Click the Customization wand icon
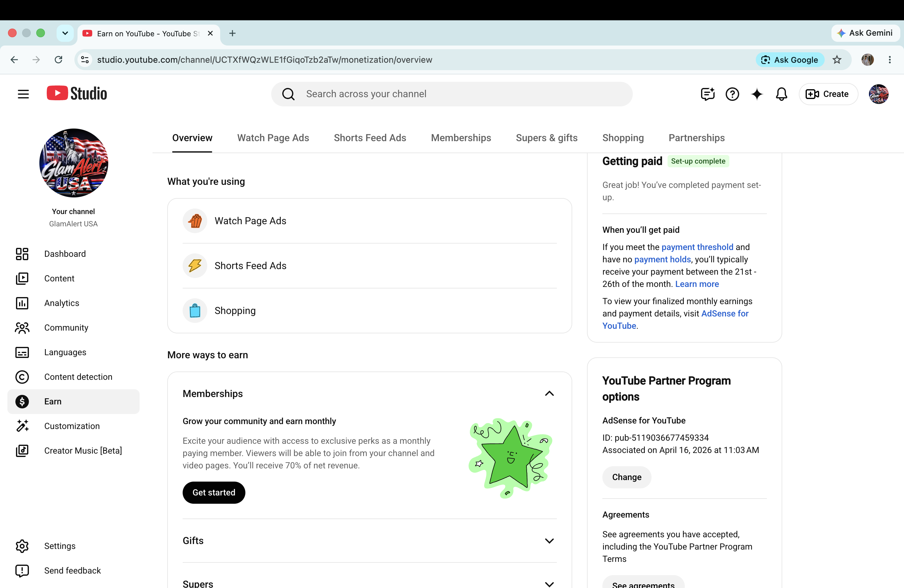 22,426
